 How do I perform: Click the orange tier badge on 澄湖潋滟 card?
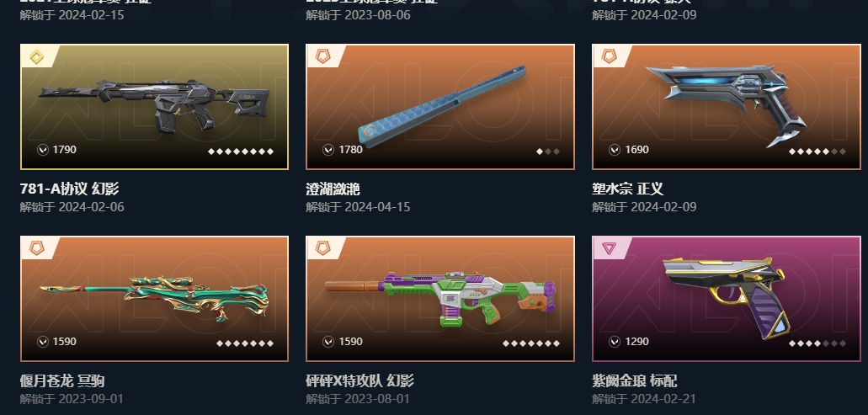coord(322,56)
